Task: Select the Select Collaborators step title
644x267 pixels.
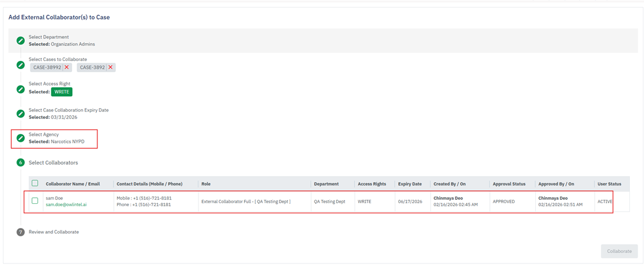Action: (x=53, y=162)
